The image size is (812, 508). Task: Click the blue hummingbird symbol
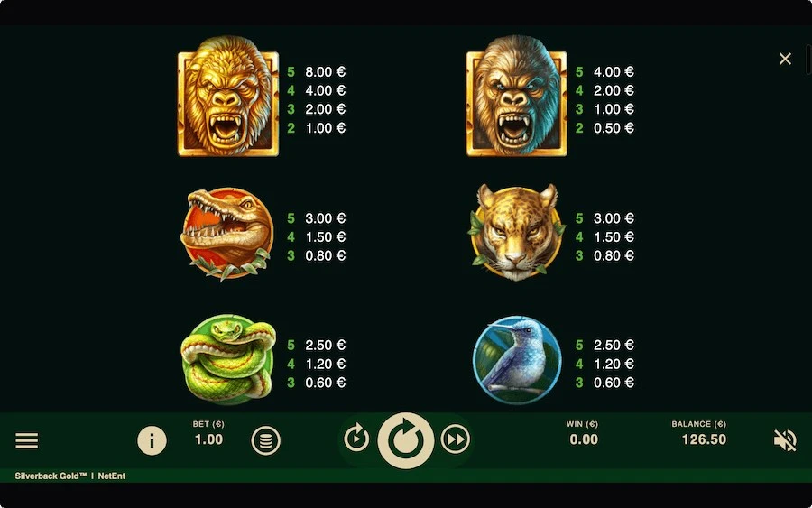coord(517,360)
